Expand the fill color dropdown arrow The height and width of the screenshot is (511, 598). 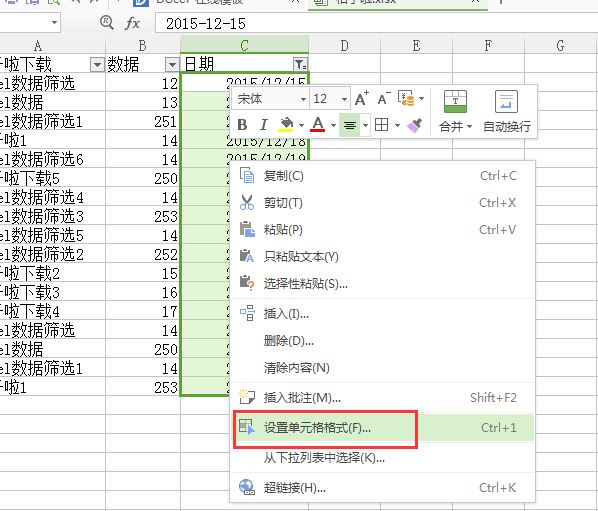(x=301, y=125)
